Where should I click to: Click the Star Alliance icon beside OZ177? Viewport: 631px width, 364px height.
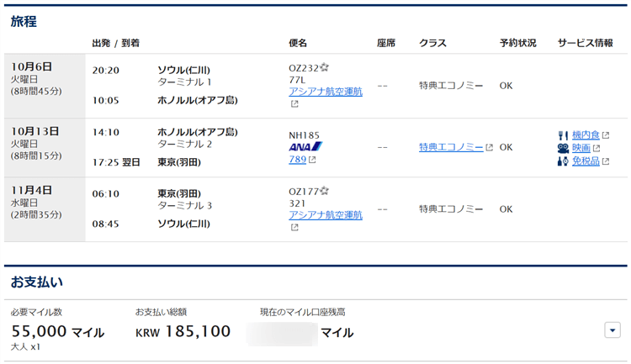pos(324,191)
